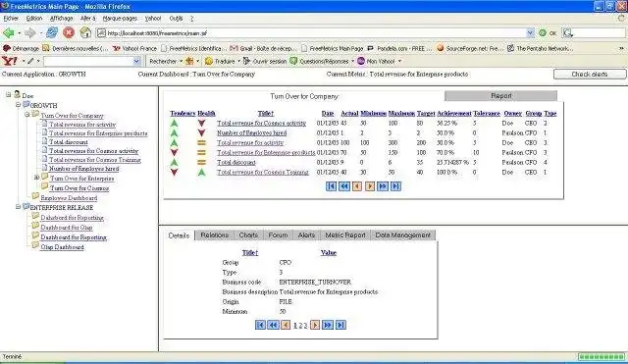Open Turn Over for Cosmos tree folder
The width and height of the screenshot is (628, 364).
79,187
